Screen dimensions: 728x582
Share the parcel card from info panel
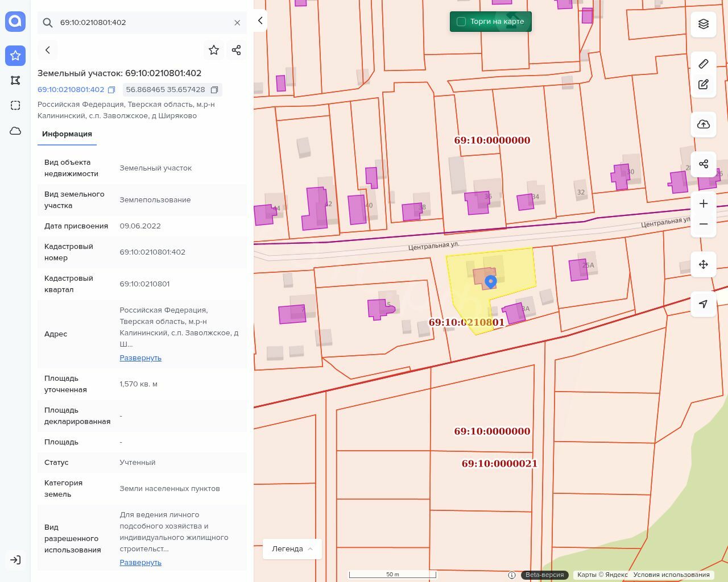237,50
